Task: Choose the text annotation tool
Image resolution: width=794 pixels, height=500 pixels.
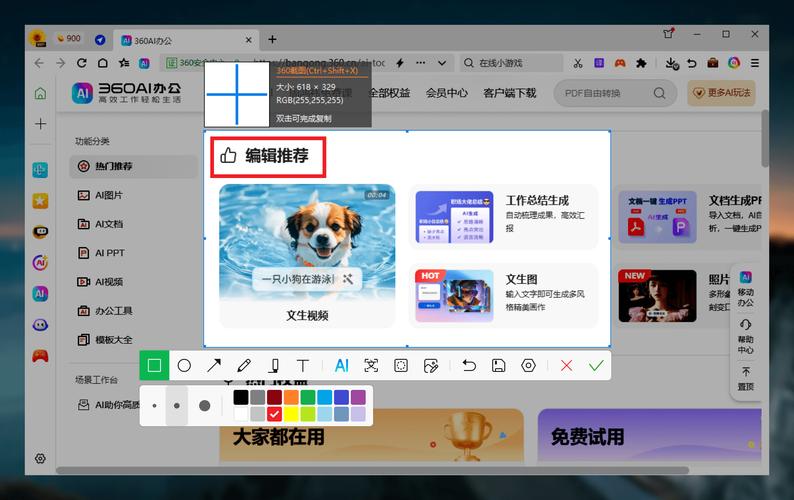Action: [303, 366]
